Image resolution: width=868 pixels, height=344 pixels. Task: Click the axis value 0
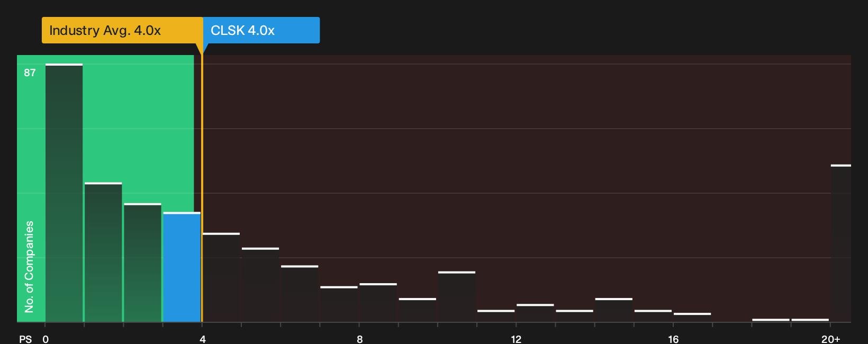tap(46, 339)
